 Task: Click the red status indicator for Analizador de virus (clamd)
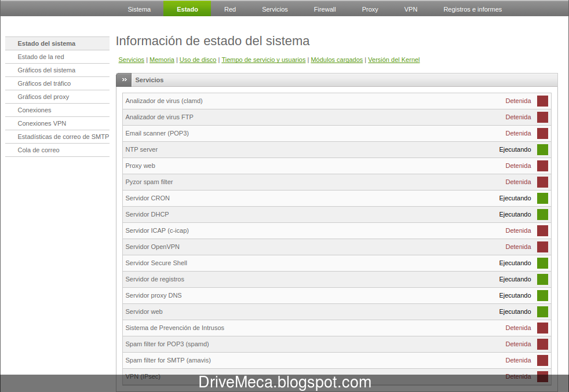point(542,101)
